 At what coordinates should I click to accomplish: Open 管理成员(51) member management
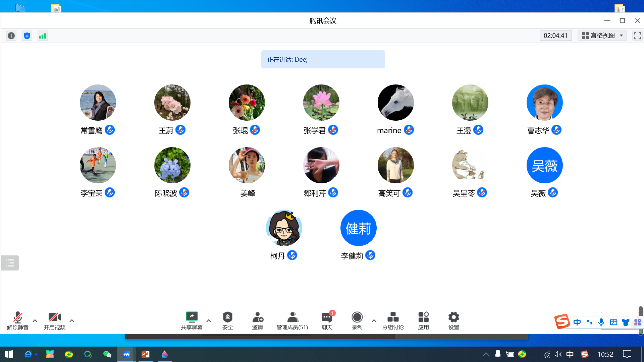click(x=292, y=321)
